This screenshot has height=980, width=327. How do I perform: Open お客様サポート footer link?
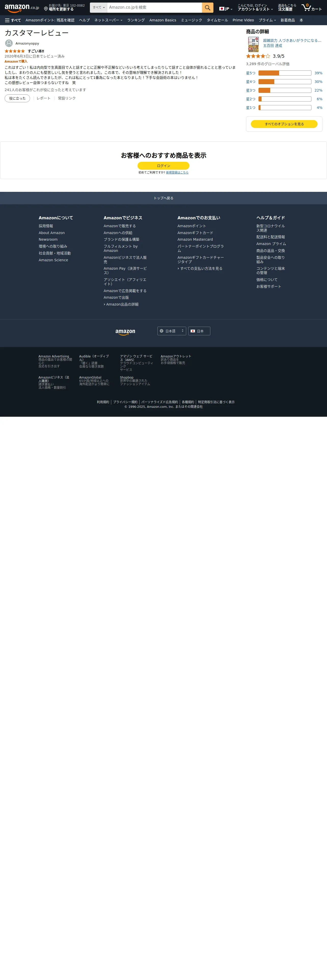[x=269, y=286]
